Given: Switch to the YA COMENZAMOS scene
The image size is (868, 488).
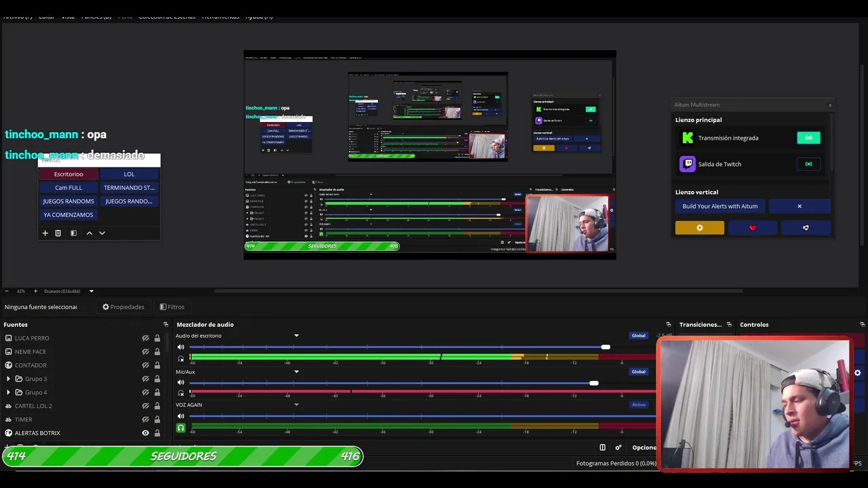Looking at the screenshot, I should pos(68,215).
